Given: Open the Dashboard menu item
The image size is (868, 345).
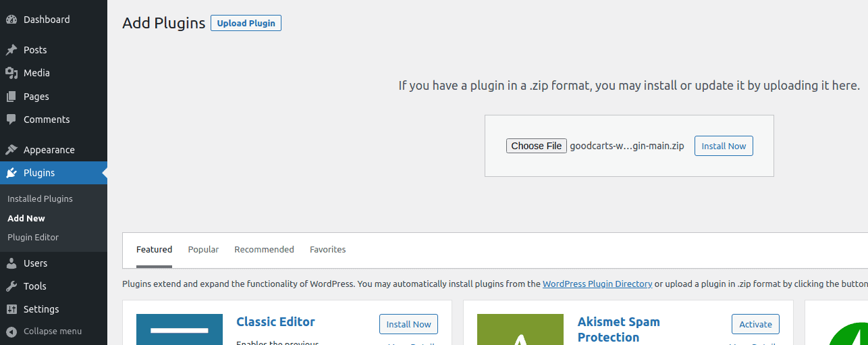Looking at the screenshot, I should pos(53,20).
